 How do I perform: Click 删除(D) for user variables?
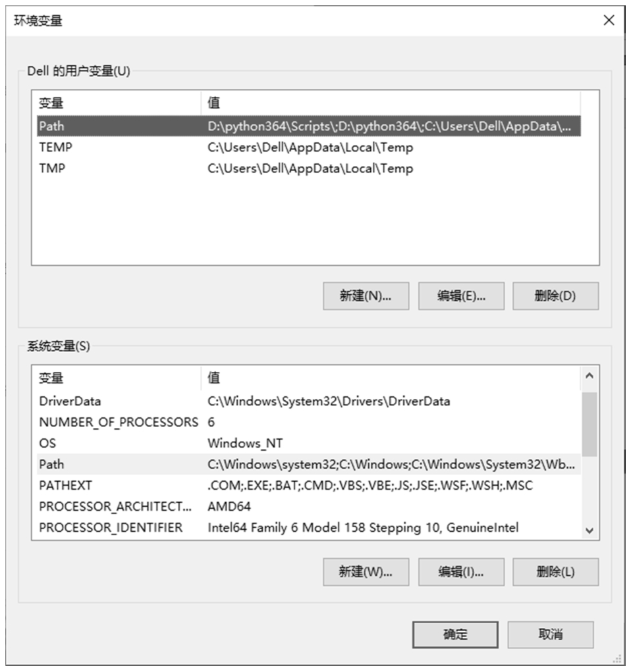point(555,296)
